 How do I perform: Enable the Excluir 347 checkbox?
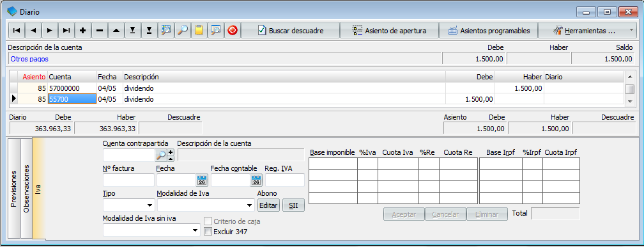[208, 232]
